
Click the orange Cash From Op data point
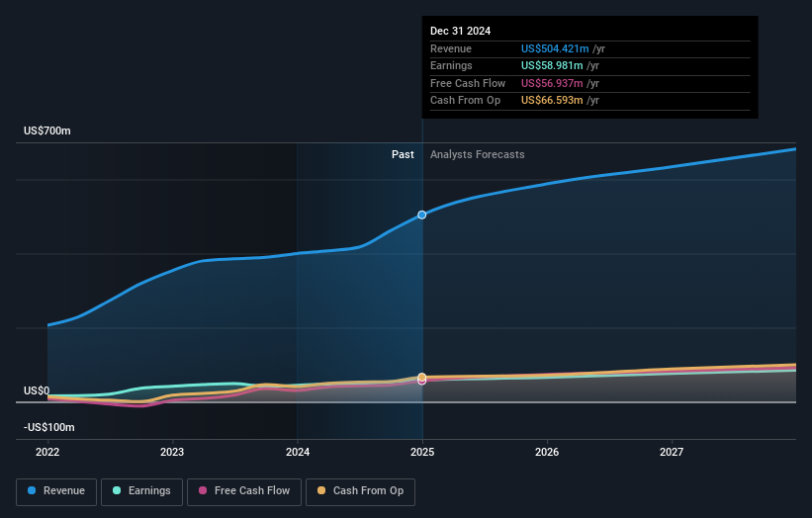point(422,377)
